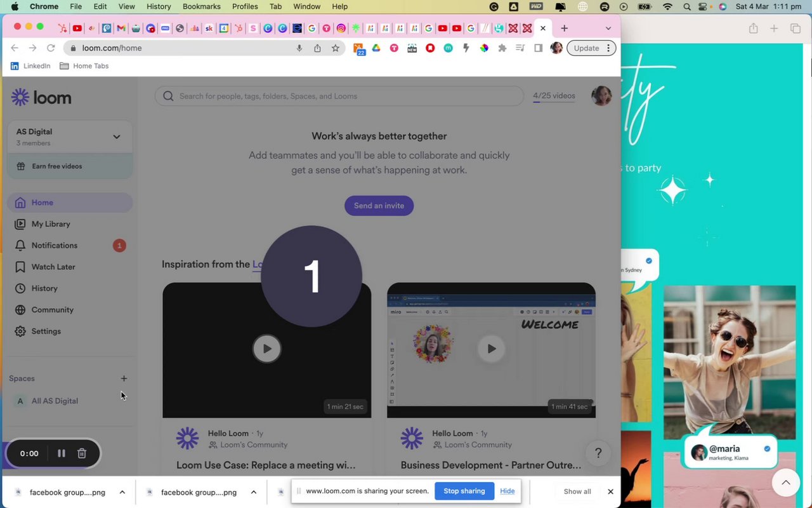
Task: Click Show all downloads
Action: [x=577, y=491]
